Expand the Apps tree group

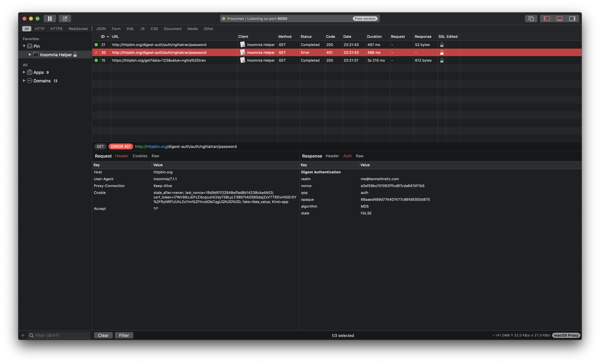[24, 72]
